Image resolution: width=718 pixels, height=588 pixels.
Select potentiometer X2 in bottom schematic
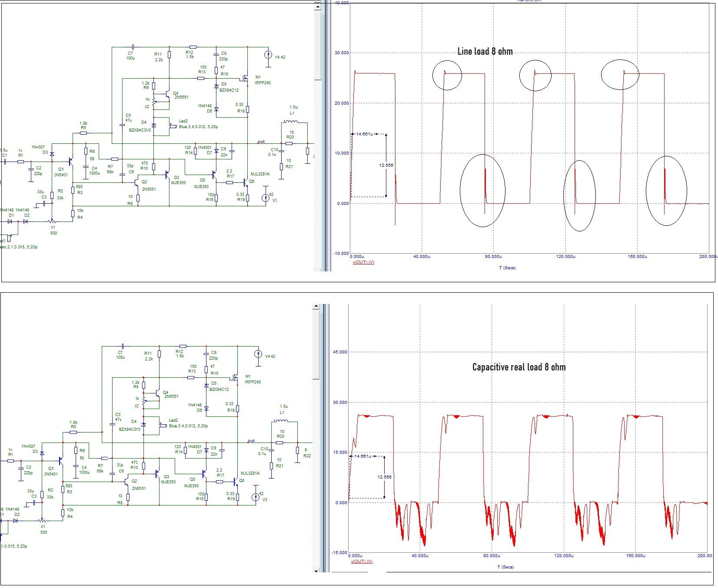click(x=144, y=401)
